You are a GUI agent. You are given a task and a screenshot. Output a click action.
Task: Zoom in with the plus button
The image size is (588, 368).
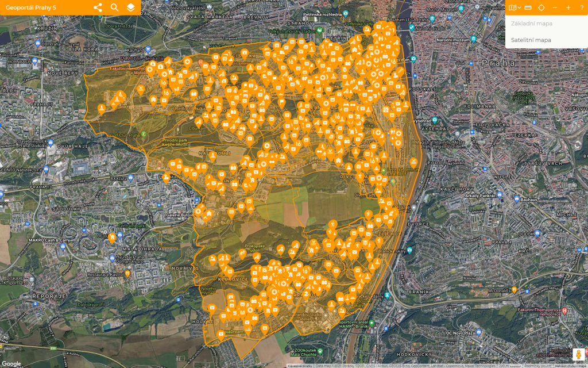click(568, 7)
